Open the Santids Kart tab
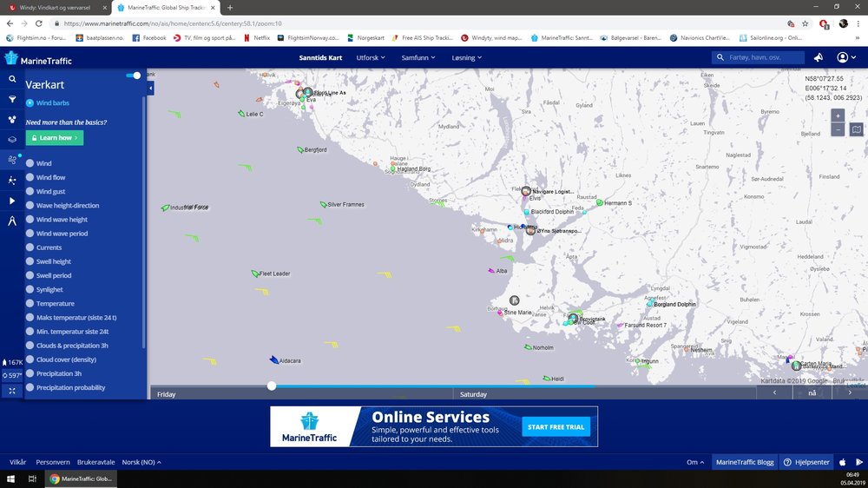Image resolution: width=868 pixels, height=488 pixels. [320, 57]
